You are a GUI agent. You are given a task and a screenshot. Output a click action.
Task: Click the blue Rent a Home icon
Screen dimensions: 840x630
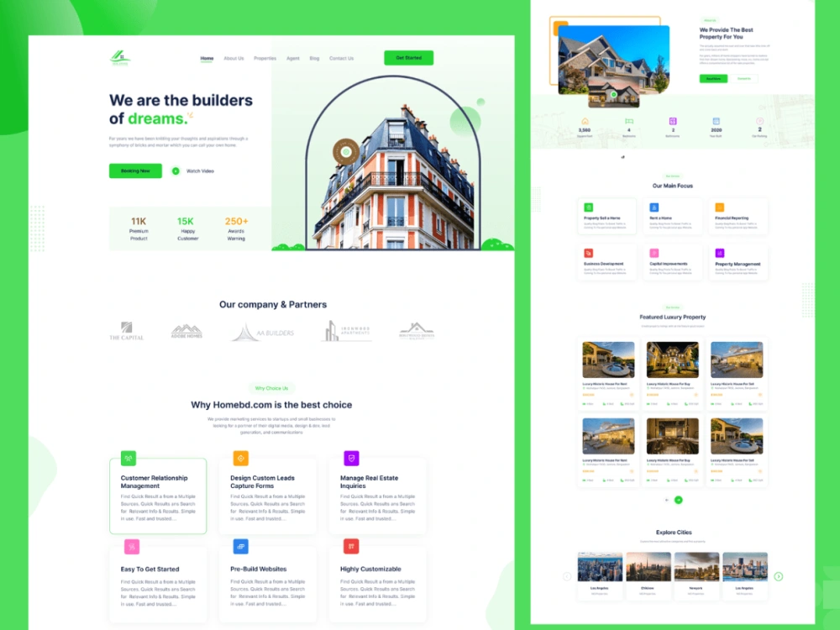[x=654, y=207]
